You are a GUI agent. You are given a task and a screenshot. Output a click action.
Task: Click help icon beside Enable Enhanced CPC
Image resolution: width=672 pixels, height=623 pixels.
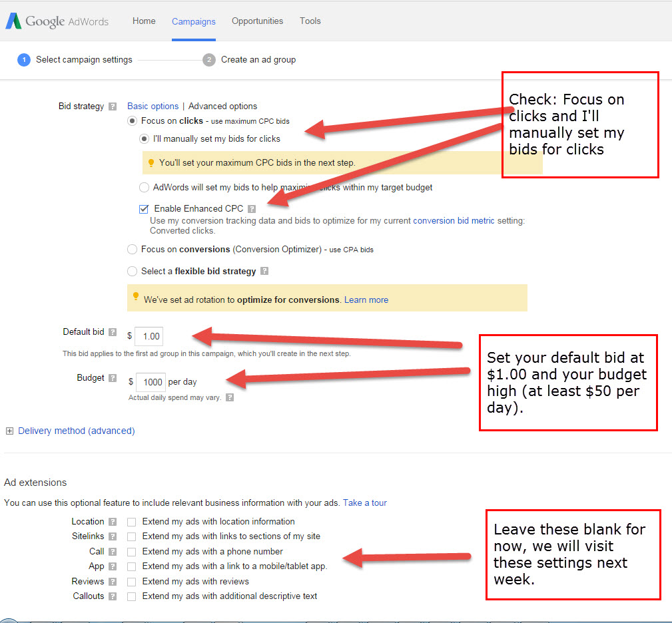252,209
